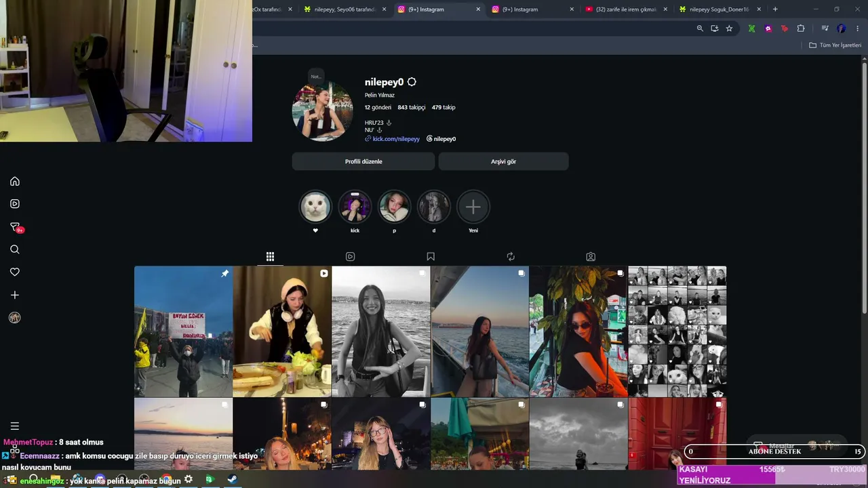Open the cat story highlight

point(315,207)
